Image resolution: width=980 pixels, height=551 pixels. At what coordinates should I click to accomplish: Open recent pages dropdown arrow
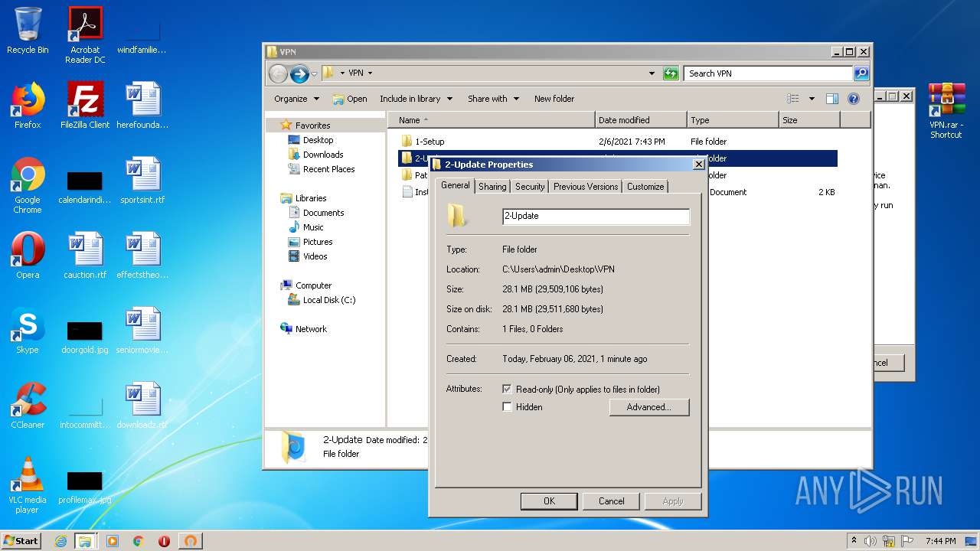pos(314,74)
